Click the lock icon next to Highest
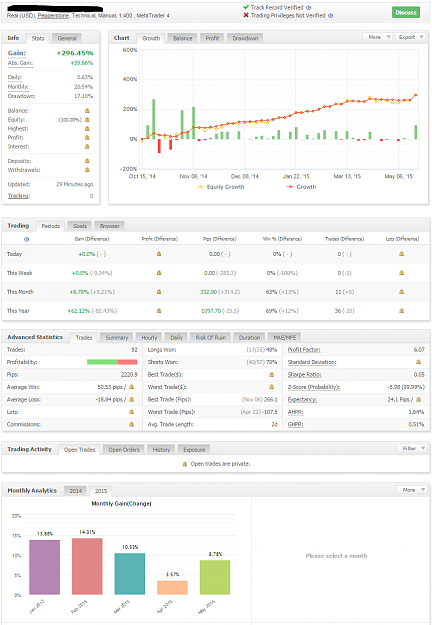Viewport: 432px width, 625px height. point(87,129)
